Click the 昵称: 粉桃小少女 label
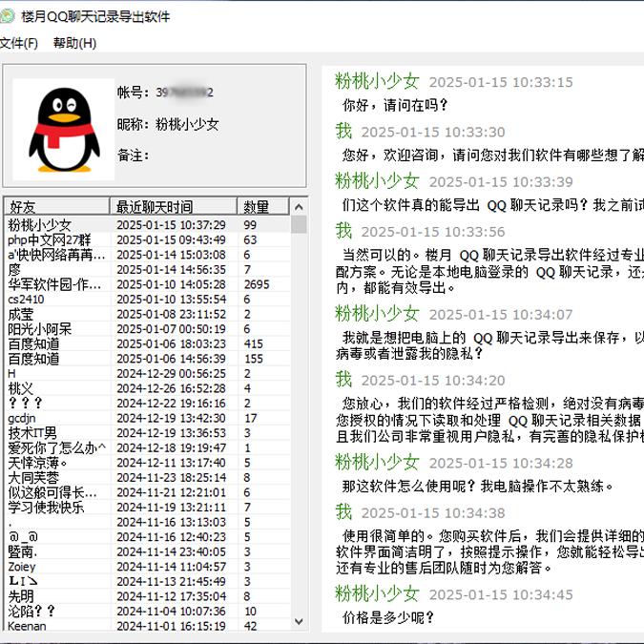This screenshot has height=644, width=644. coord(168,124)
